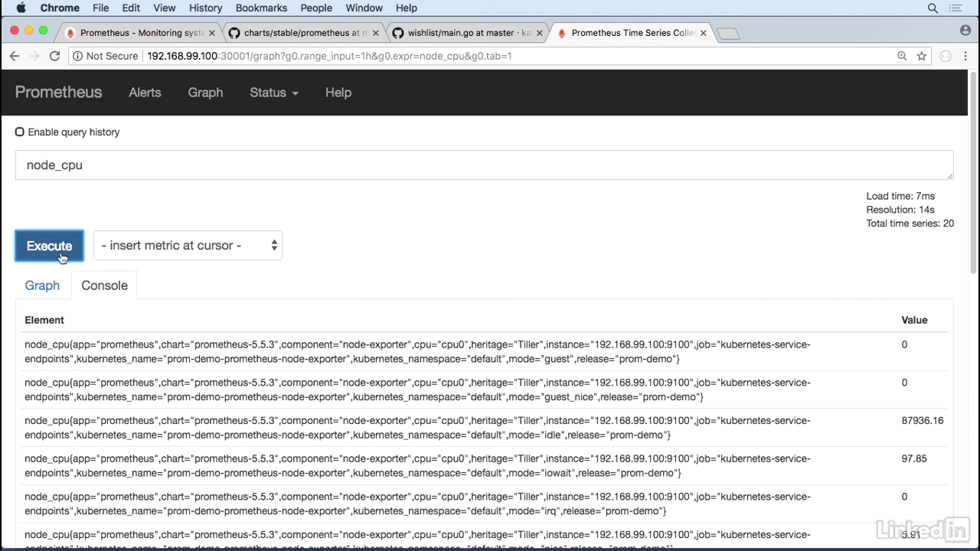Image resolution: width=980 pixels, height=551 pixels.
Task: Go back using the browser back arrow
Action: 14,56
